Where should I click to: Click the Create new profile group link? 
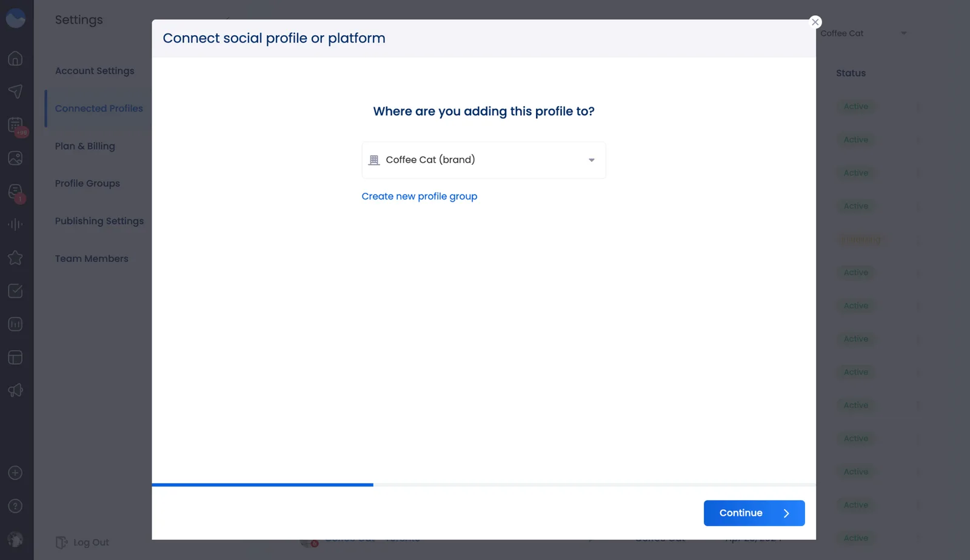point(419,196)
